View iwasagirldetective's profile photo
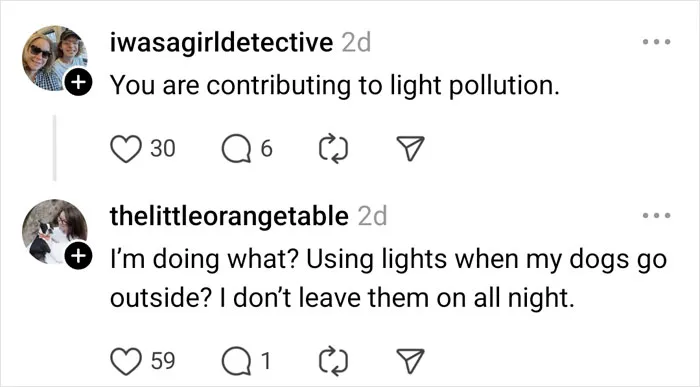Viewport: 700px width, 387px height. (54, 58)
